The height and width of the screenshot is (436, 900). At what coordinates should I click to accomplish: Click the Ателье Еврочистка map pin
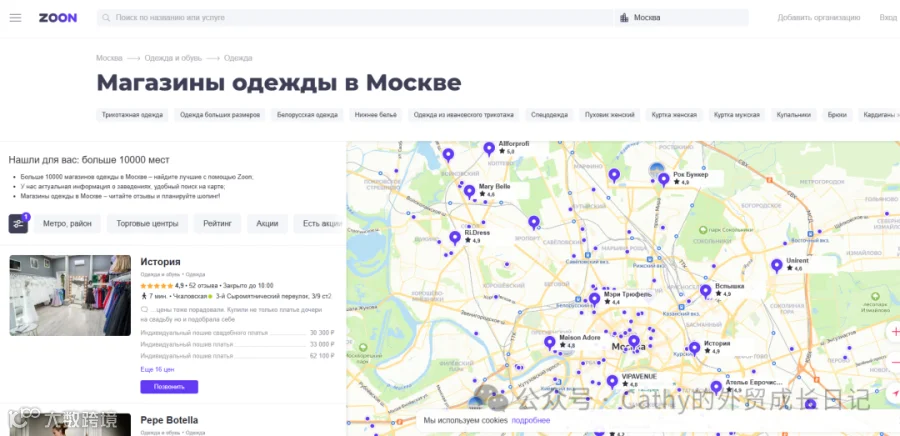pos(716,387)
